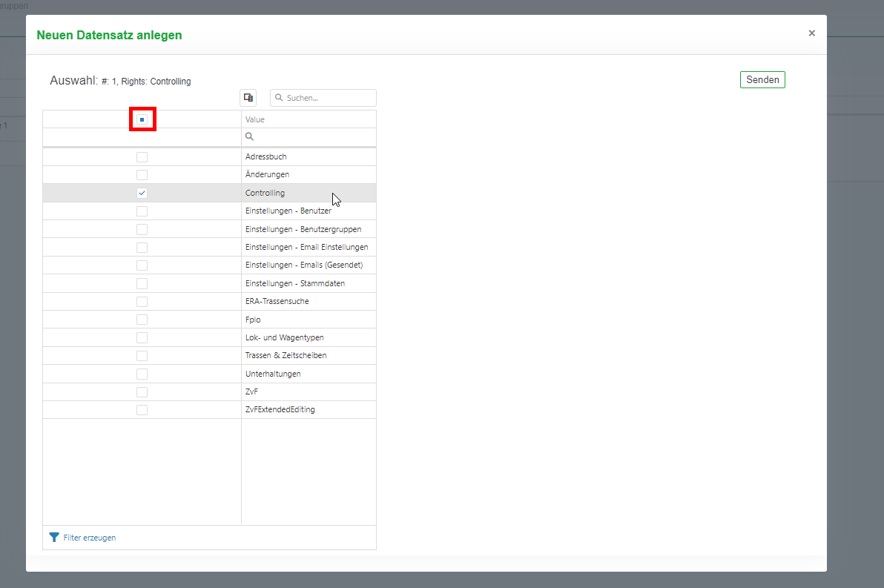
Task: Tick the ZvF checkbox
Action: pos(142,392)
